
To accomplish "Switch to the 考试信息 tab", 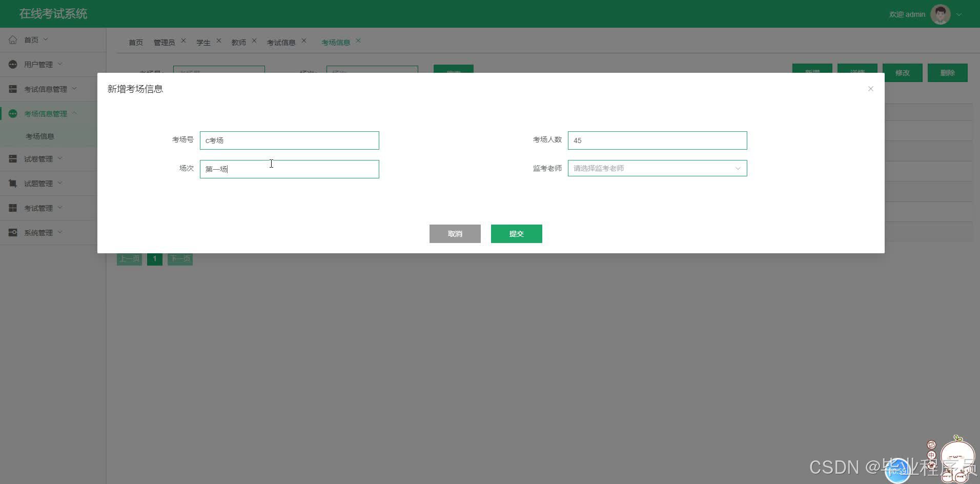I will tap(281, 42).
